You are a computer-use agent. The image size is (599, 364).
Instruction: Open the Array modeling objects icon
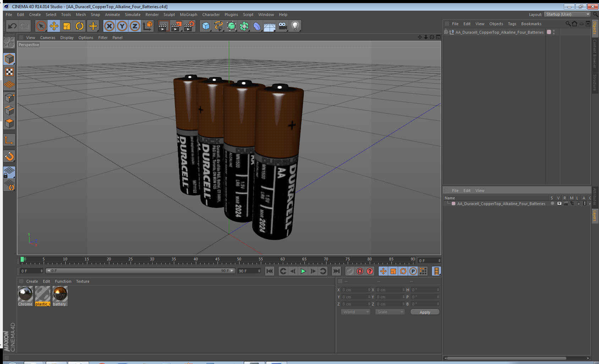(244, 26)
